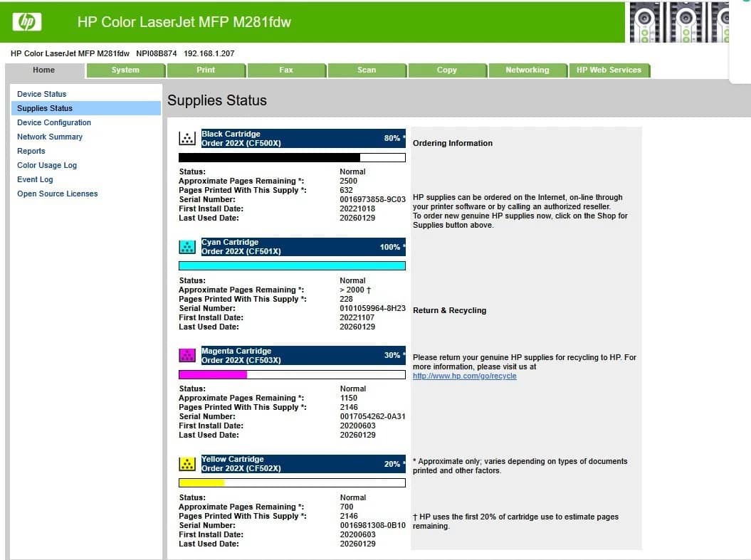The height and width of the screenshot is (560, 751).
Task: Select the Copy tab
Action: (447, 70)
